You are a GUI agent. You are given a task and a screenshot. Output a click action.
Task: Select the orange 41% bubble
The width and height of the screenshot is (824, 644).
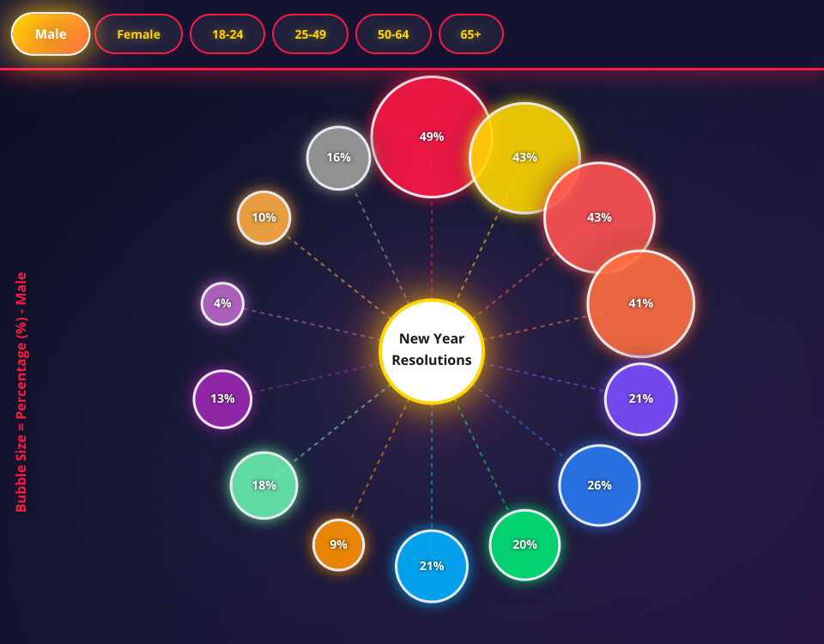641,304
